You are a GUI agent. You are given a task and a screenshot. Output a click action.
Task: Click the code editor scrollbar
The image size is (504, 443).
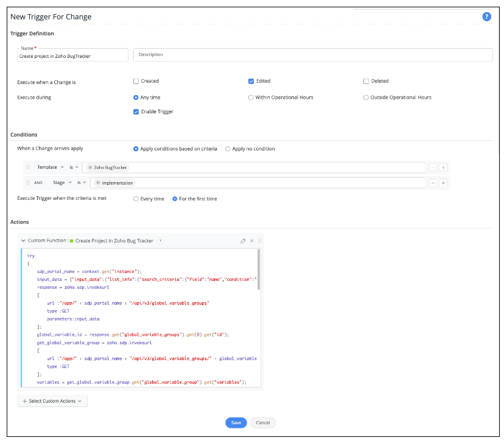point(259,269)
